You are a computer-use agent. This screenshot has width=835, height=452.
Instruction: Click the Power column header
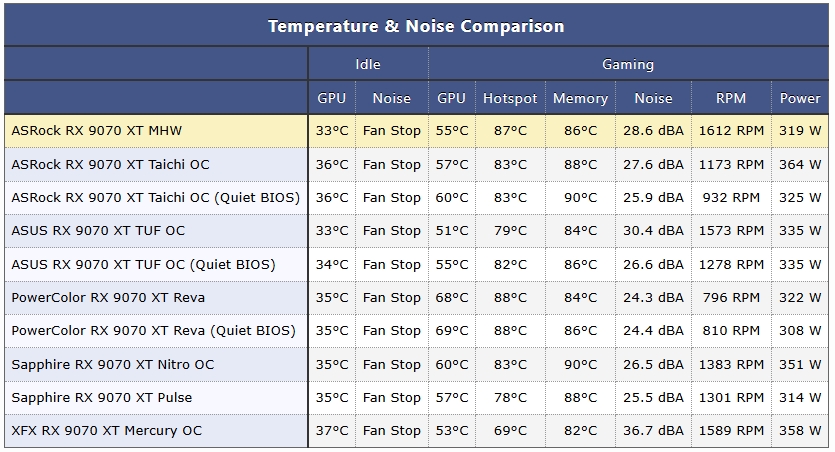[800, 98]
